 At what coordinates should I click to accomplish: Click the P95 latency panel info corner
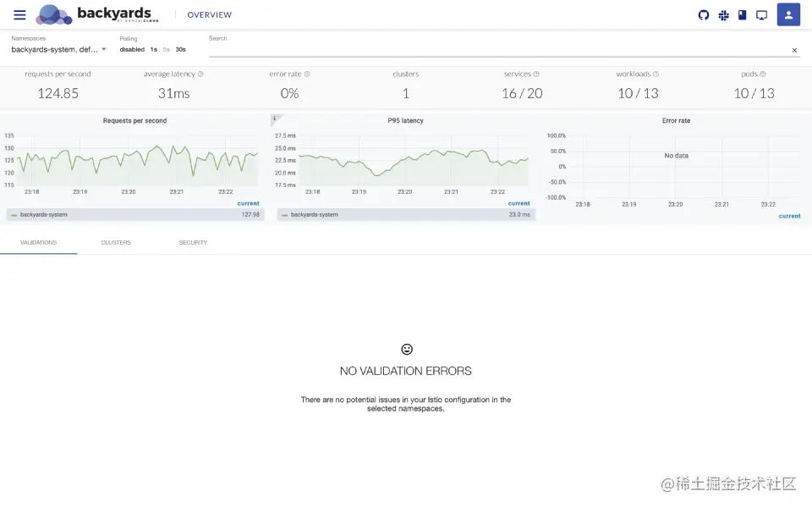tap(274, 119)
